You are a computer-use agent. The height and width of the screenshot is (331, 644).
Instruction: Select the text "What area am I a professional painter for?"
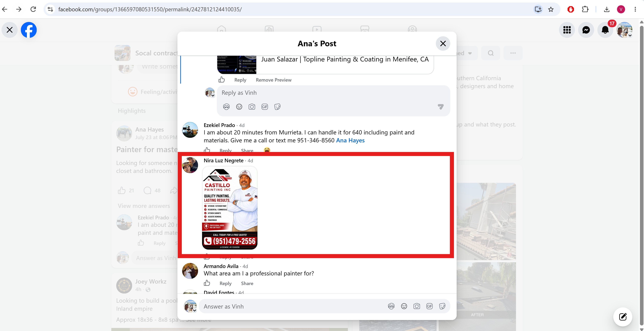[x=259, y=274]
